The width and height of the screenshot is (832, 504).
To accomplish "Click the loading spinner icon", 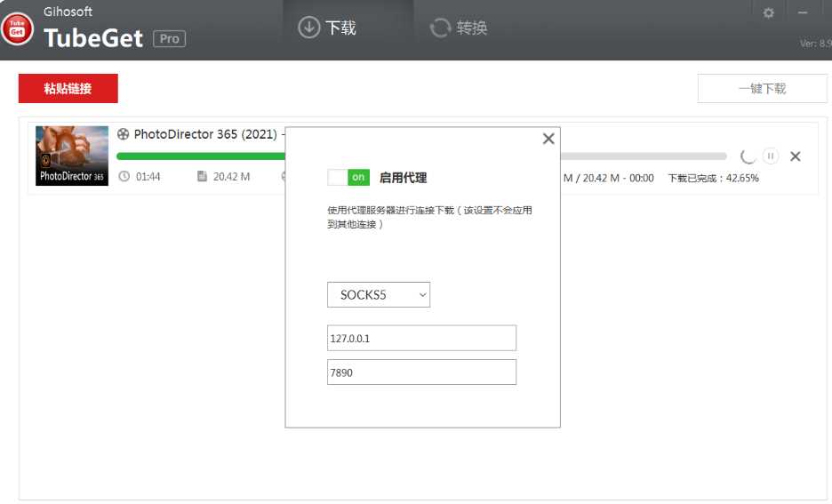I will coord(748,156).
